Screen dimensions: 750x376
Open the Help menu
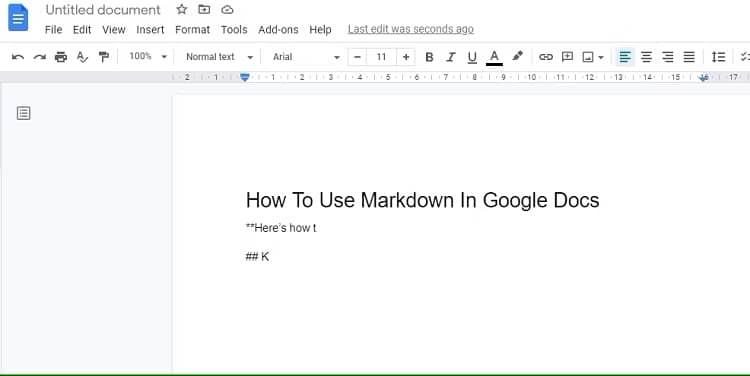pyautogui.click(x=320, y=30)
